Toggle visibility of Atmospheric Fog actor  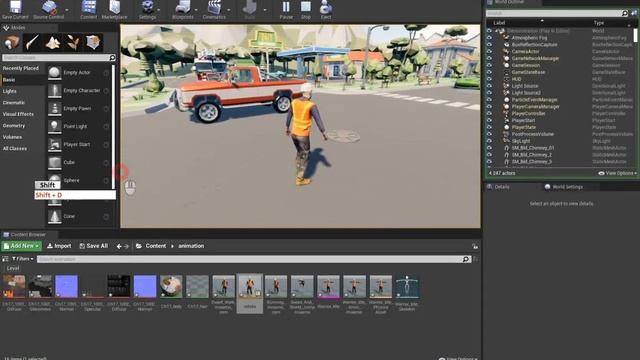coord(489,38)
